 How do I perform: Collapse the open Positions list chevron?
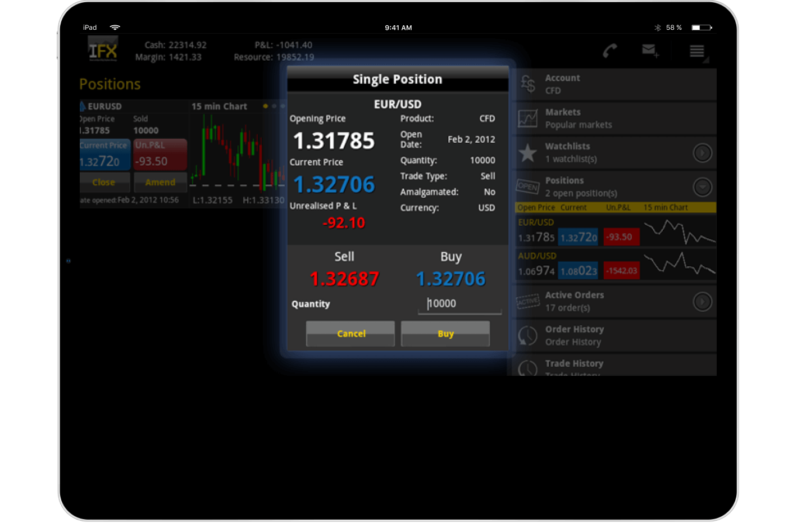click(x=702, y=187)
